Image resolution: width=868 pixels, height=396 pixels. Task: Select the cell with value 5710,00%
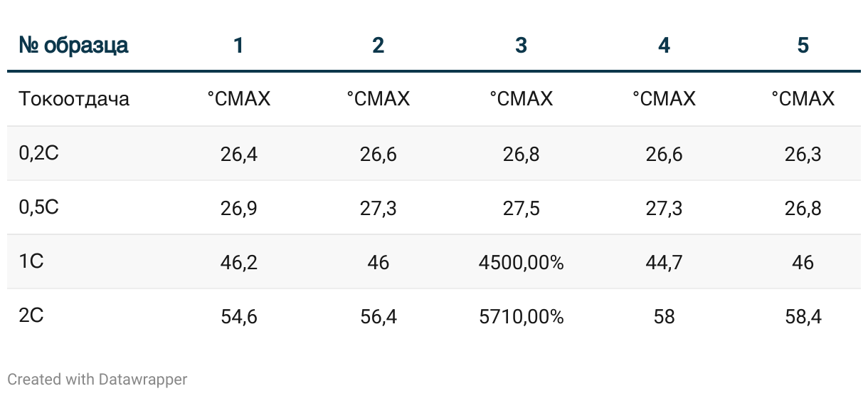pos(521,317)
